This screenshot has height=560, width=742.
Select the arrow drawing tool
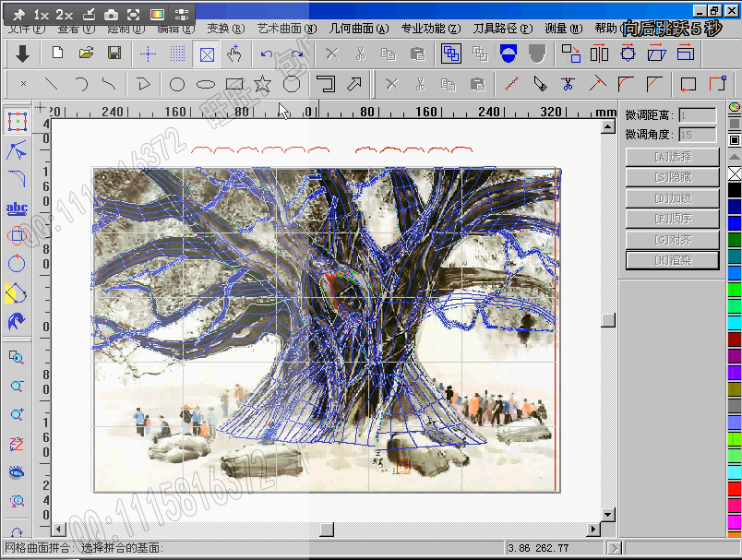point(354,84)
